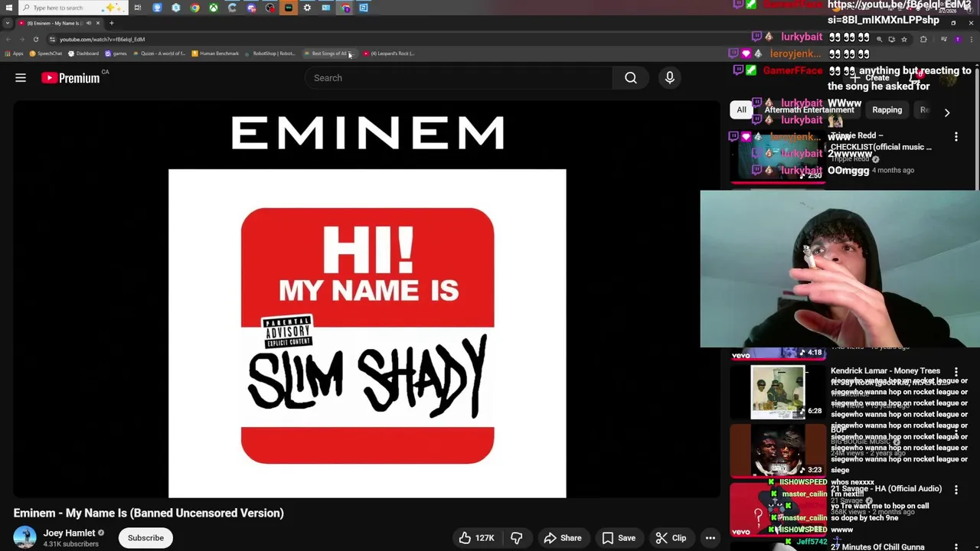
Task: Create a Clip of this video
Action: (x=671, y=538)
